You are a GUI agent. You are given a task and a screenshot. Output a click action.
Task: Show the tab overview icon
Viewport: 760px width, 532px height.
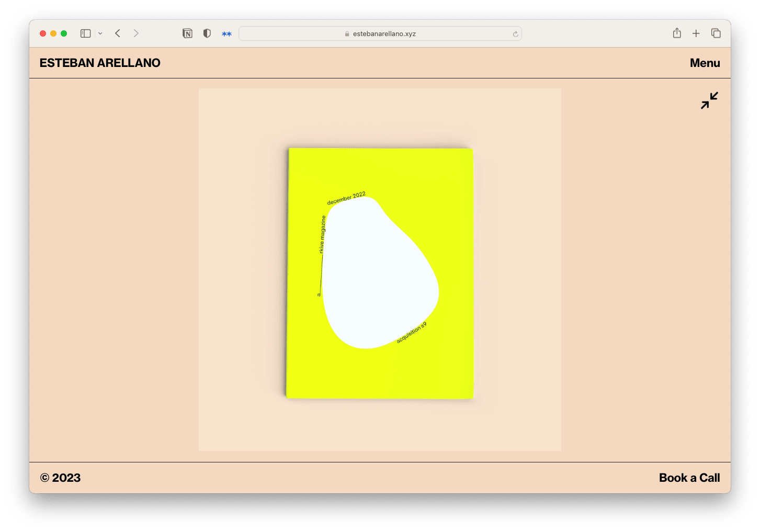[716, 33]
